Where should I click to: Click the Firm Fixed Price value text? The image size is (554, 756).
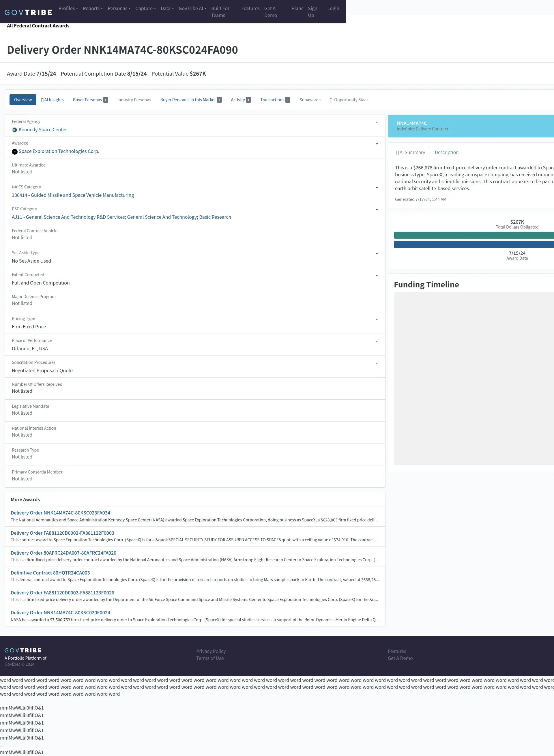[x=29, y=327]
